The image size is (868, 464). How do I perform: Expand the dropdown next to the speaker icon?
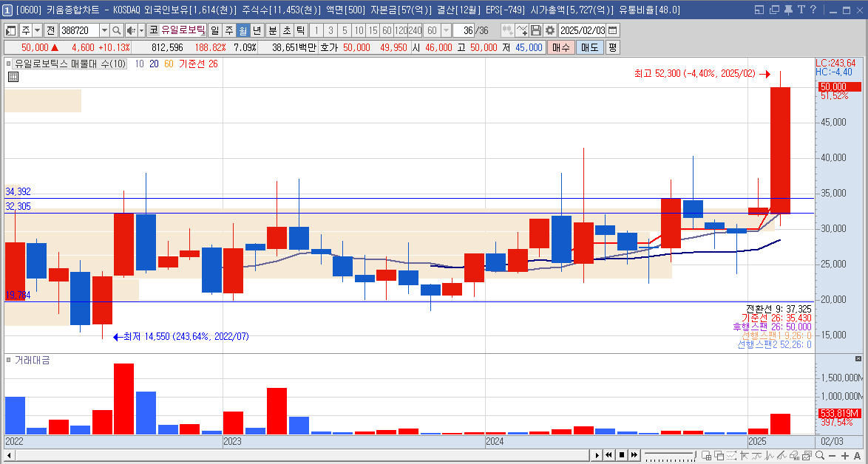(x=142, y=30)
